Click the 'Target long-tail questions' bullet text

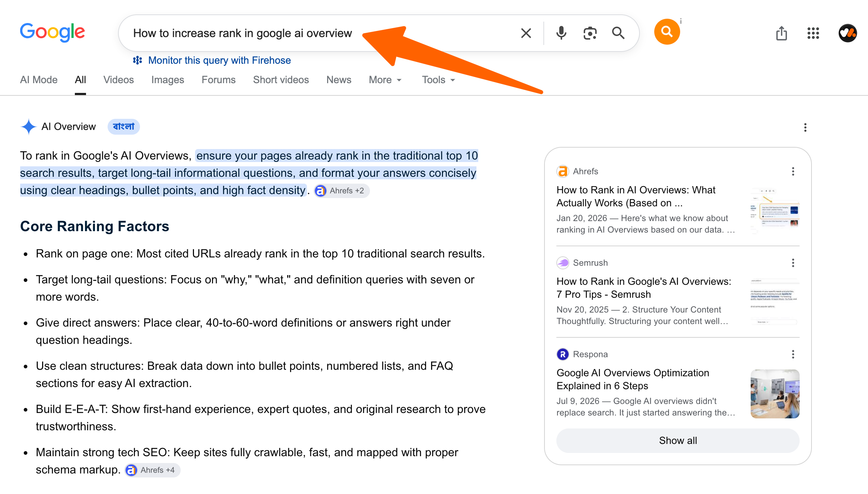coord(255,288)
